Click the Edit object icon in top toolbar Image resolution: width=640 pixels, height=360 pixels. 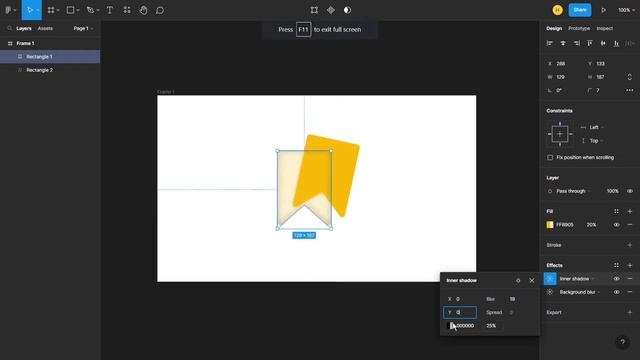point(314,10)
